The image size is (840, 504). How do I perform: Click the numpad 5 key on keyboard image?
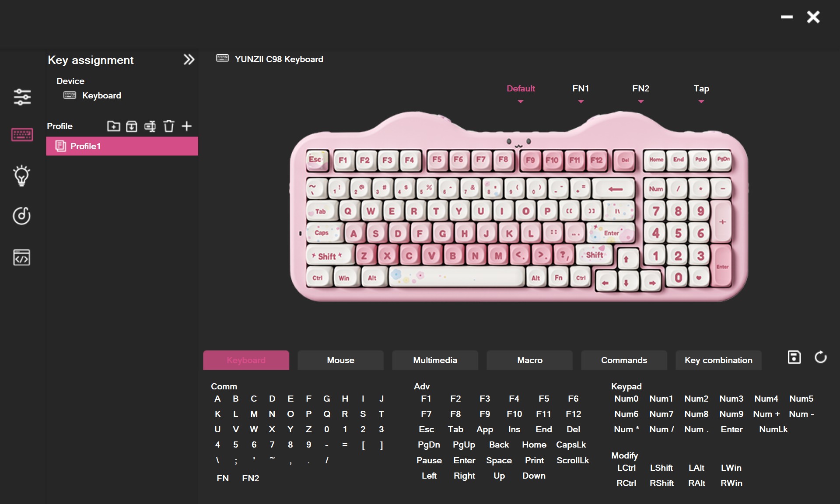click(x=678, y=233)
